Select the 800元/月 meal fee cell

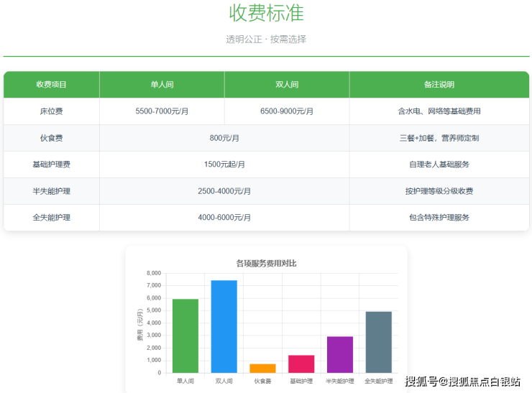point(224,138)
